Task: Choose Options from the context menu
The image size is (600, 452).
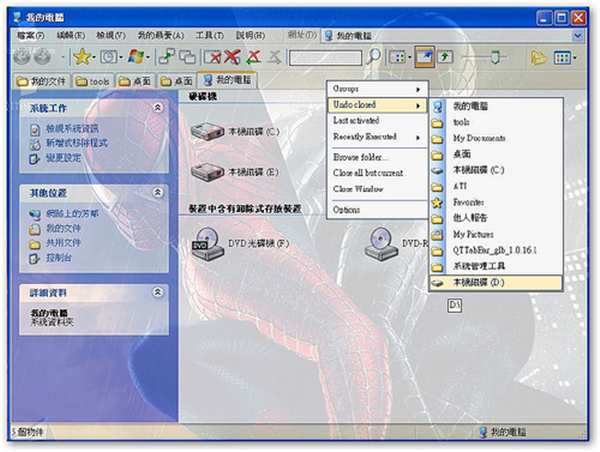Action: pos(347,209)
